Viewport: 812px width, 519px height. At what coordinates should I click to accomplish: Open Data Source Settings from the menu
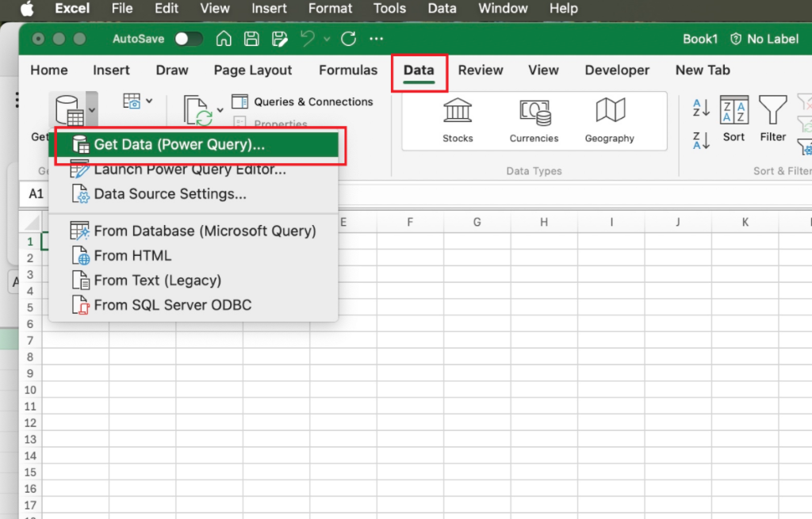pos(193,194)
